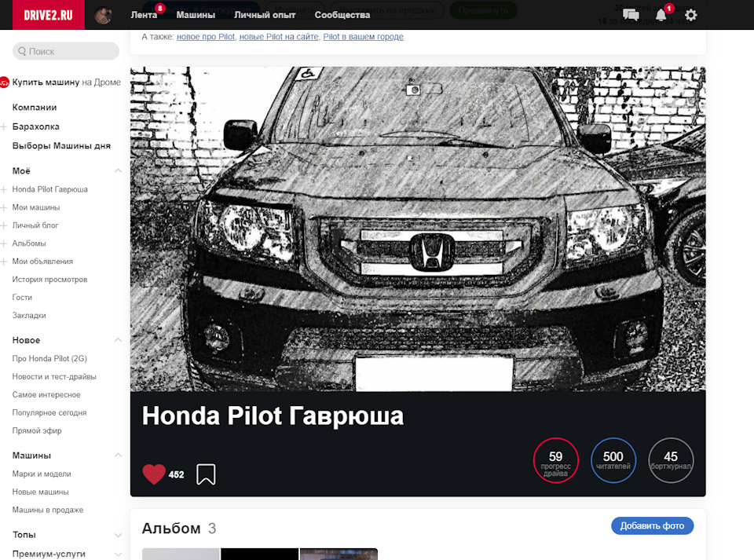Image resolution: width=754 pixels, height=560 pixels.
Task: Click Купить машину на Дроме link
Action: 66,82
